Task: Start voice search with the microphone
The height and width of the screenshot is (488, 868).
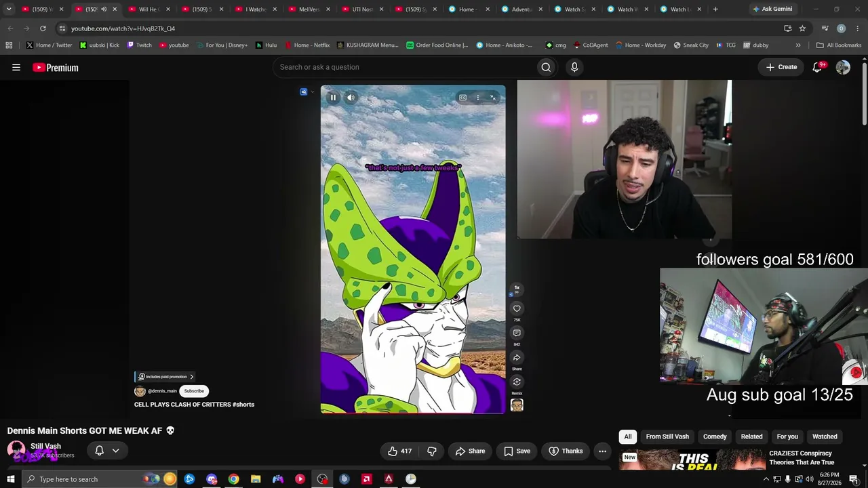Action: (x=574, y=67)
